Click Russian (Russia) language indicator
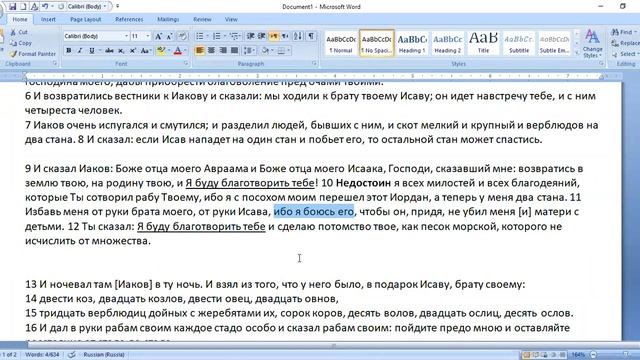Image resolution: width=640 pixels, height=360 pixels. pyautogui.click(x=104, y=354)
